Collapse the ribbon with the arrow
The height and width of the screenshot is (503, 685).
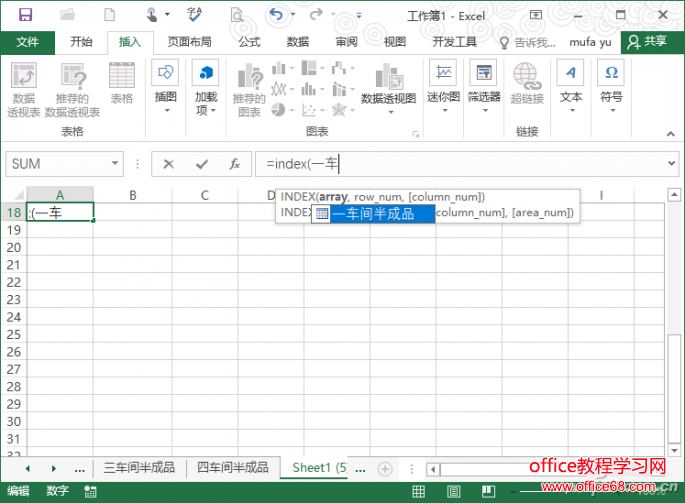click(x=671, y=134)
